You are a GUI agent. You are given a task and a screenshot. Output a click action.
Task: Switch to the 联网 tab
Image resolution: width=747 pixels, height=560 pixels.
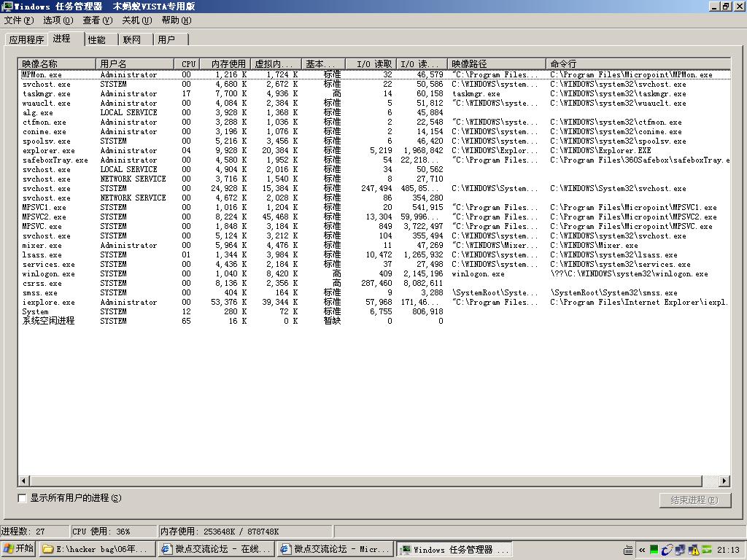pos(136,40)
